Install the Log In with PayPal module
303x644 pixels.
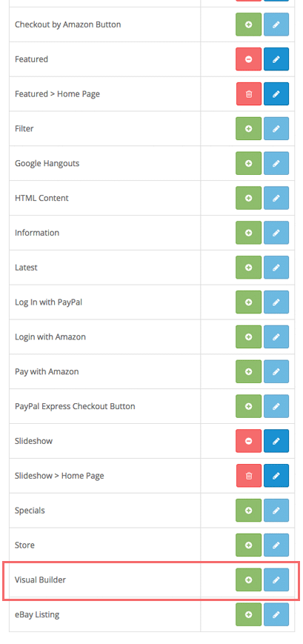(x=248, y=302)
